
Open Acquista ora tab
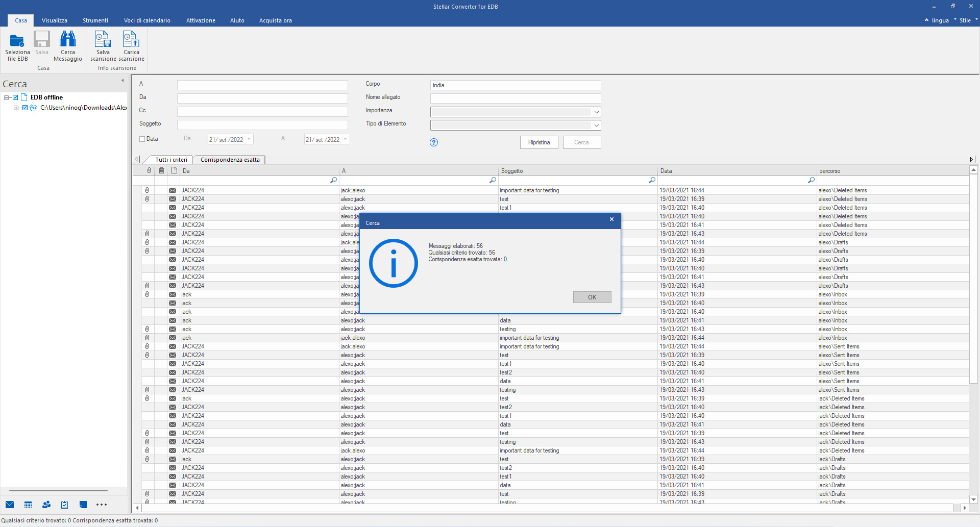click(276, 20)
